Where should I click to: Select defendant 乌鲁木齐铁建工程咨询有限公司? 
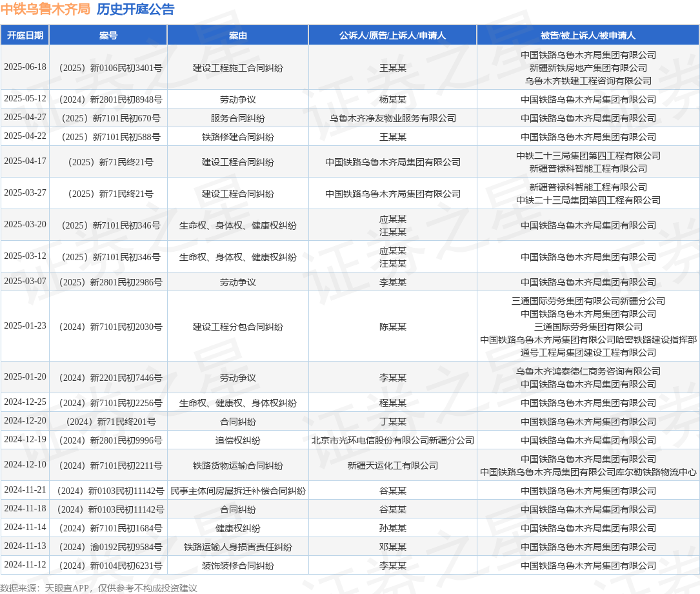[588, 81]
